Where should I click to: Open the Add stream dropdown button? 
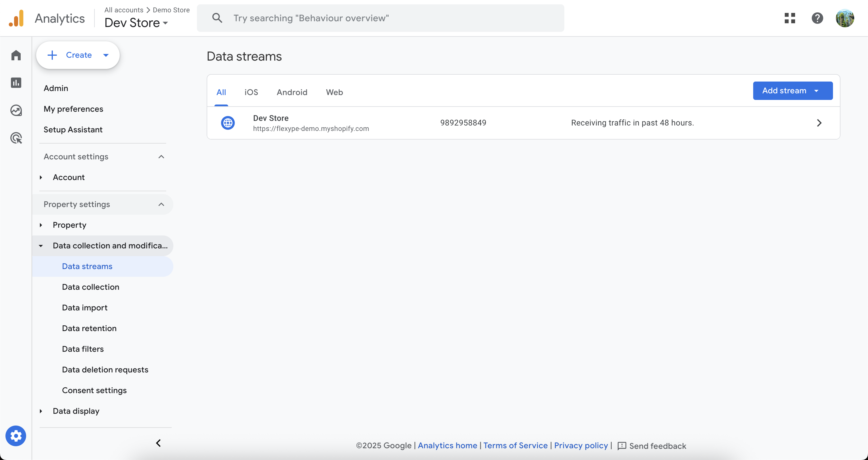click(x=793, y=91)
